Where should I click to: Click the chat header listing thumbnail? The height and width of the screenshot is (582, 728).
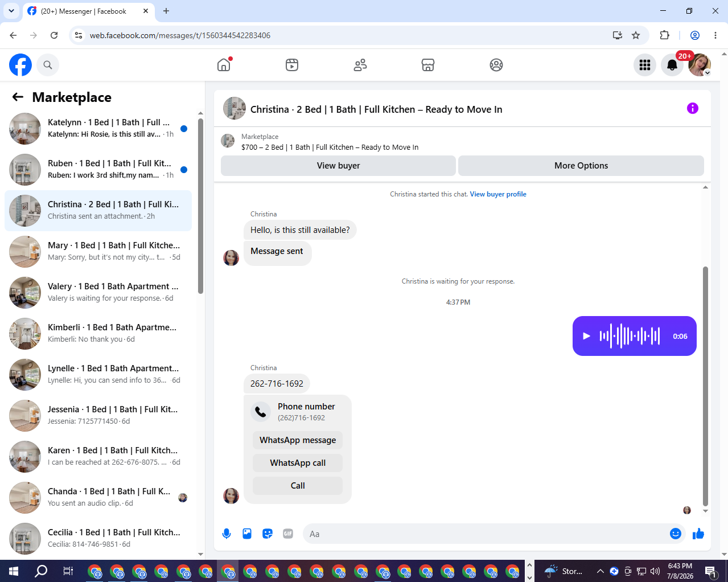point(235,108)
